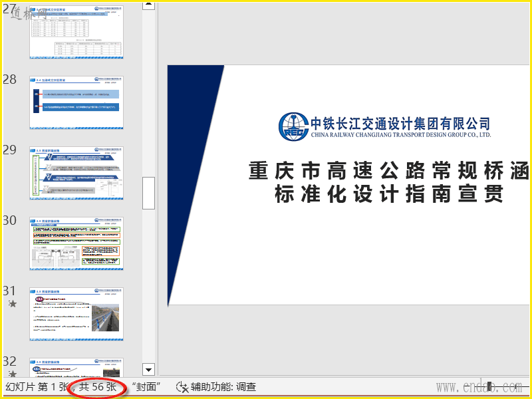
Task: Click the '封面' section name in status bar
Action: (x=146, y=387)
